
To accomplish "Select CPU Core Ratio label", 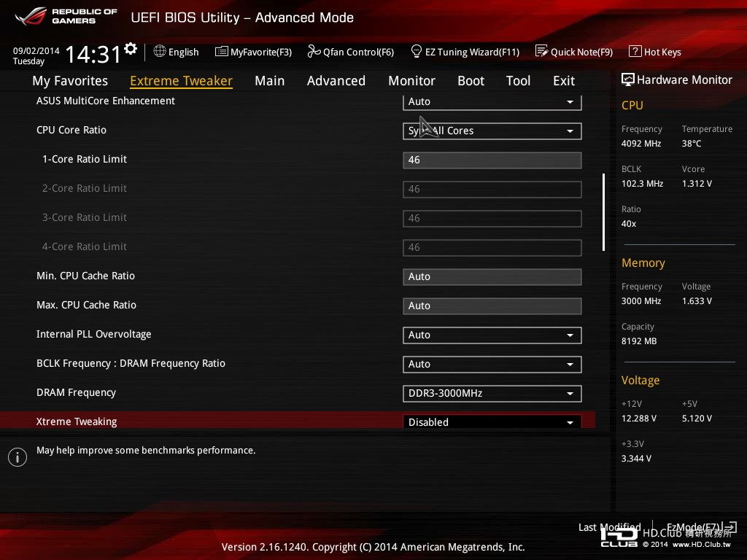I will [71, 130].
